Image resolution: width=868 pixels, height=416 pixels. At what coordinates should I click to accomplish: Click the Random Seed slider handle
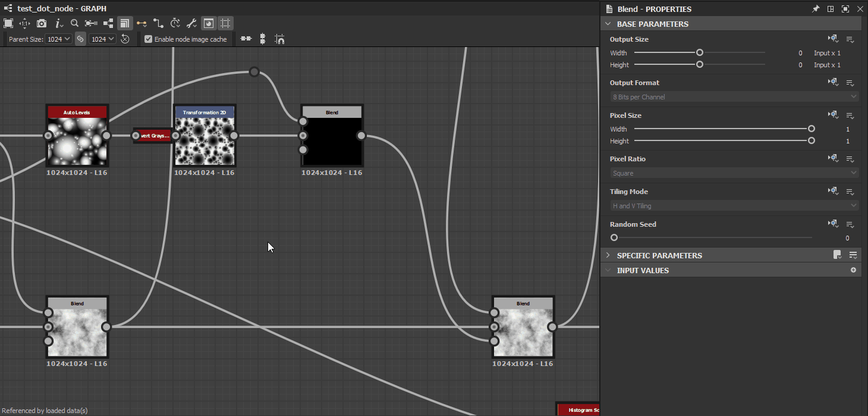pyautogui.click(x=614, y=237)
